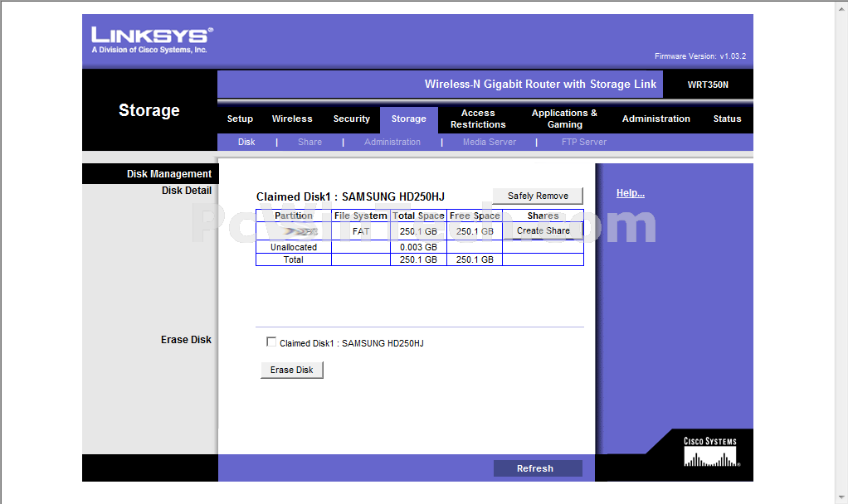Click the Total row's 250.1 GB free space
Viewport: 848px width, 504px height.
[475, 259]
